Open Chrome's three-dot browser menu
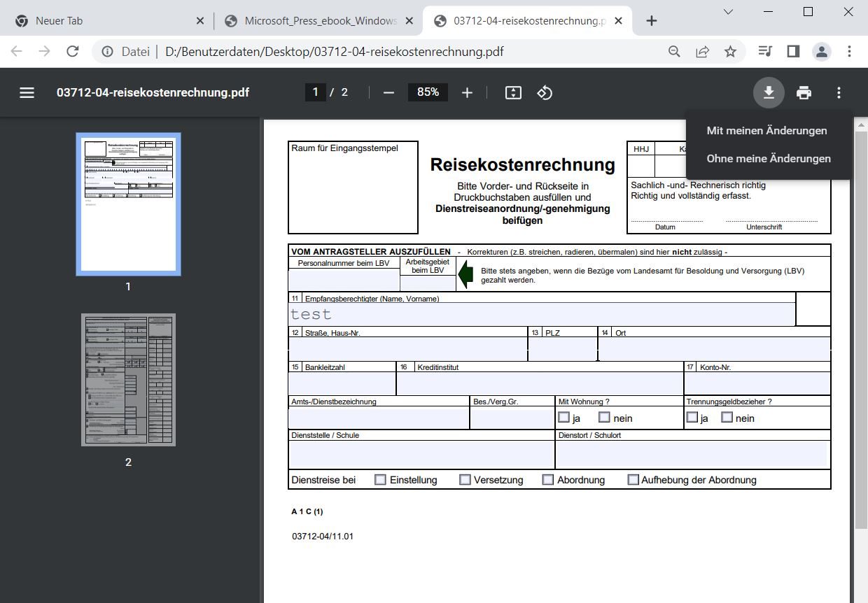The width and height of the screenshot is (868, 603). 849,52
